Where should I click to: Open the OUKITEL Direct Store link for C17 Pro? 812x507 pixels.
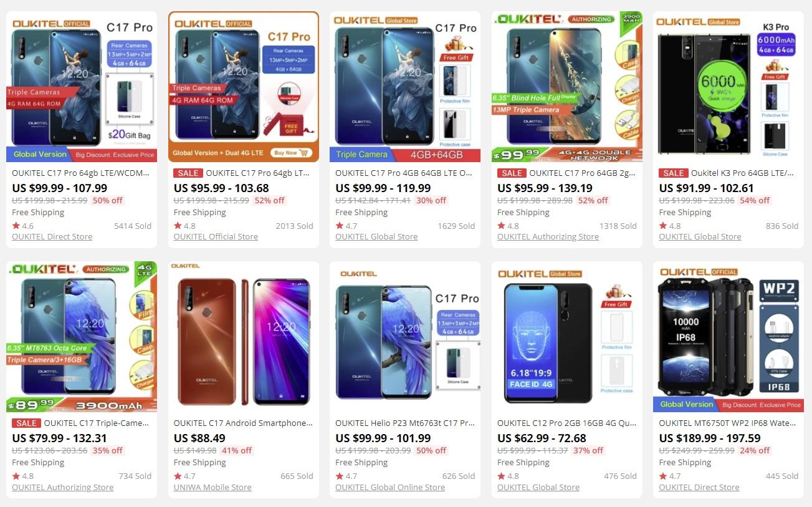(x=52, y=237)
